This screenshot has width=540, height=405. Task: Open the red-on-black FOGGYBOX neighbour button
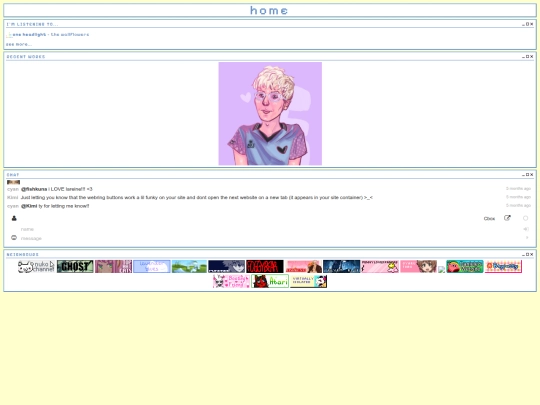tap(265, 267)
